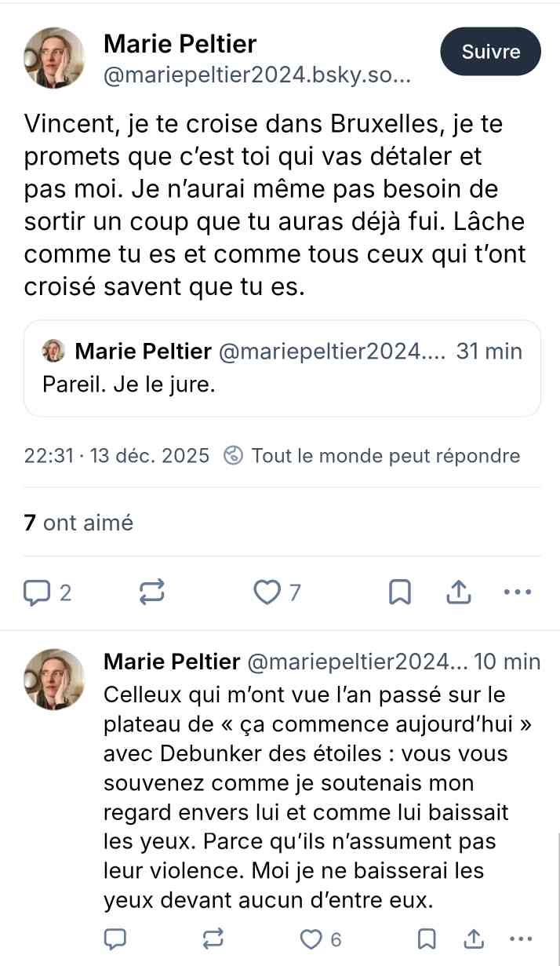Click the Suivre follow button

click(491, 52)
